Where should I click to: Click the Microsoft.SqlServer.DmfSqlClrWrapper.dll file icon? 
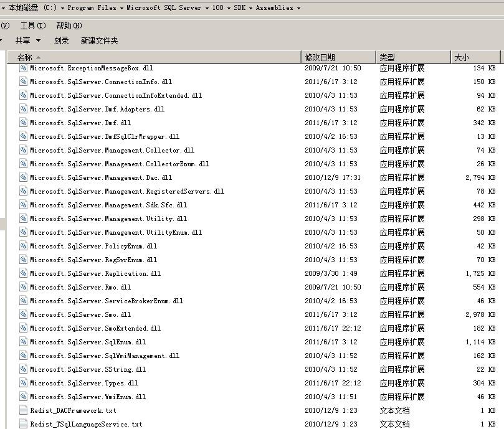coord(23,136)
